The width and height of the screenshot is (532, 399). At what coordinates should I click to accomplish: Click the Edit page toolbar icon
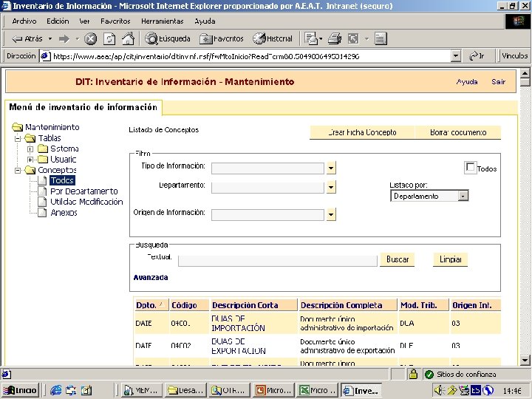coord(353,39)
